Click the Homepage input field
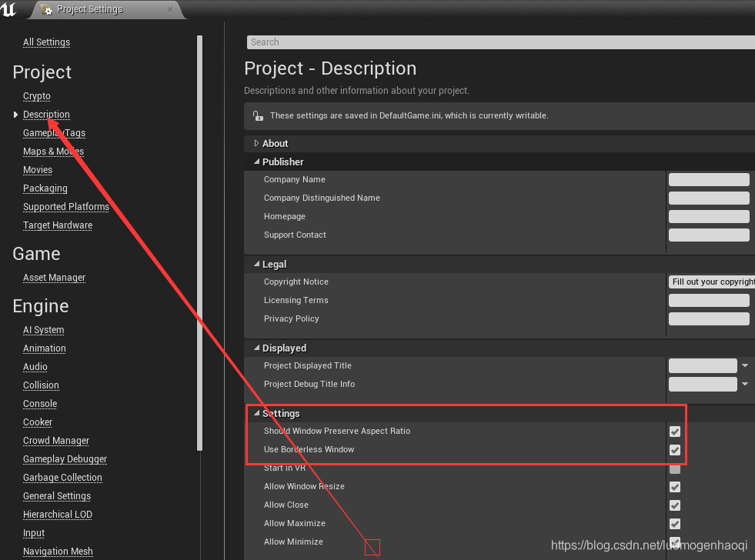 click(709, 216)
